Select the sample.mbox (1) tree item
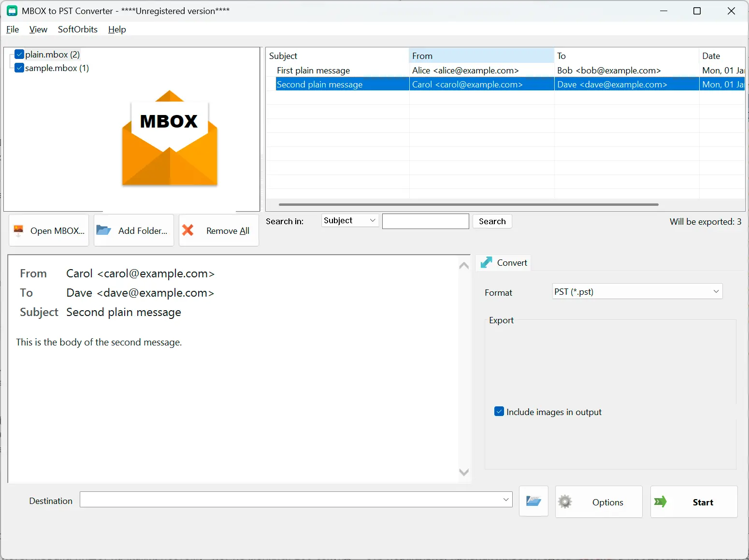This screenshot has width=749, height=560. tap(57, 68)
